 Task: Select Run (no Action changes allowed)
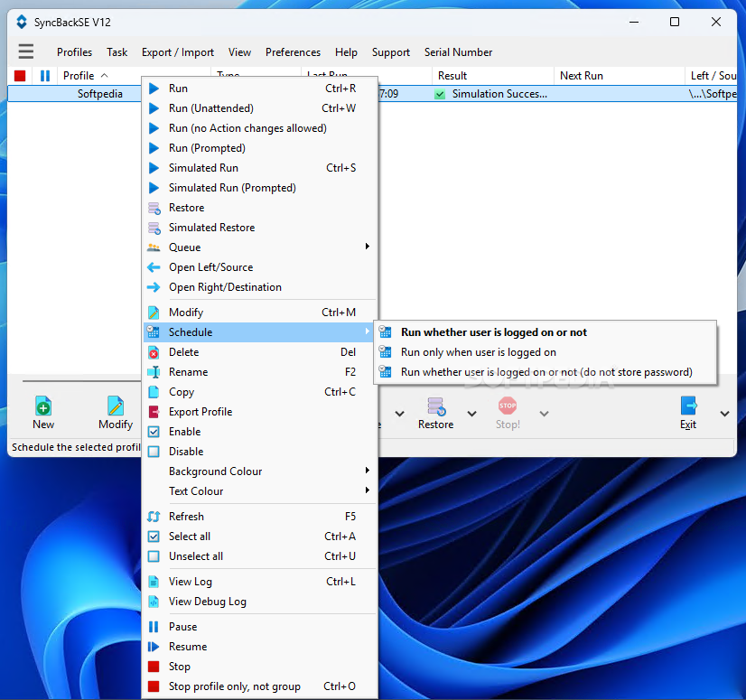260,128
